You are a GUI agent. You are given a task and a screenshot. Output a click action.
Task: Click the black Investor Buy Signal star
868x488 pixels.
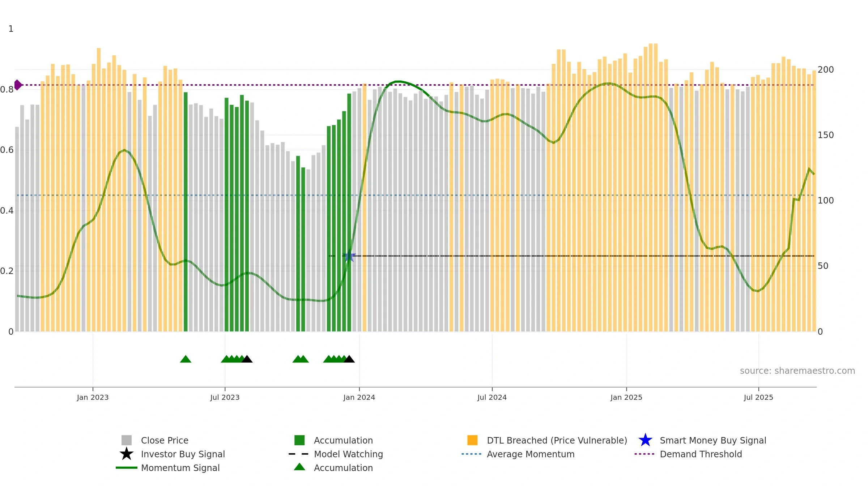(x=127, y=454)
